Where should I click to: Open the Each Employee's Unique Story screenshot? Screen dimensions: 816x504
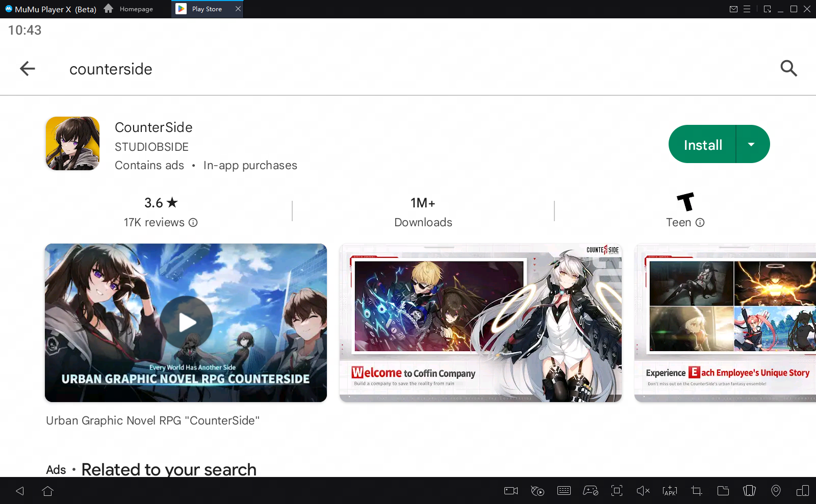[x=725, y=323]
